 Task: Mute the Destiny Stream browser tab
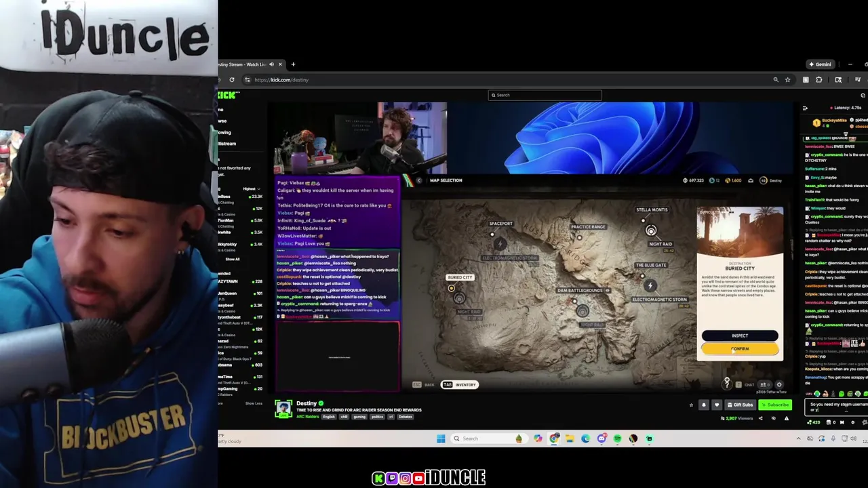(x=271, y=64)
